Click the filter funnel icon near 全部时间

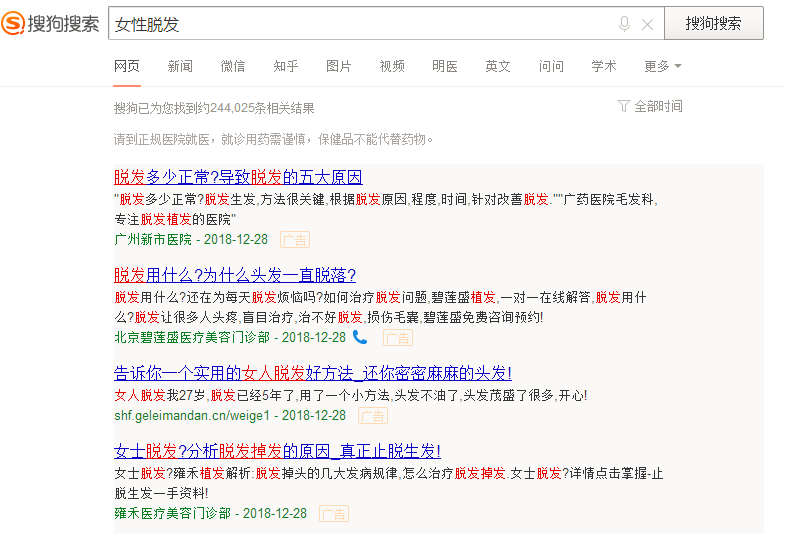tap(624, 106)
